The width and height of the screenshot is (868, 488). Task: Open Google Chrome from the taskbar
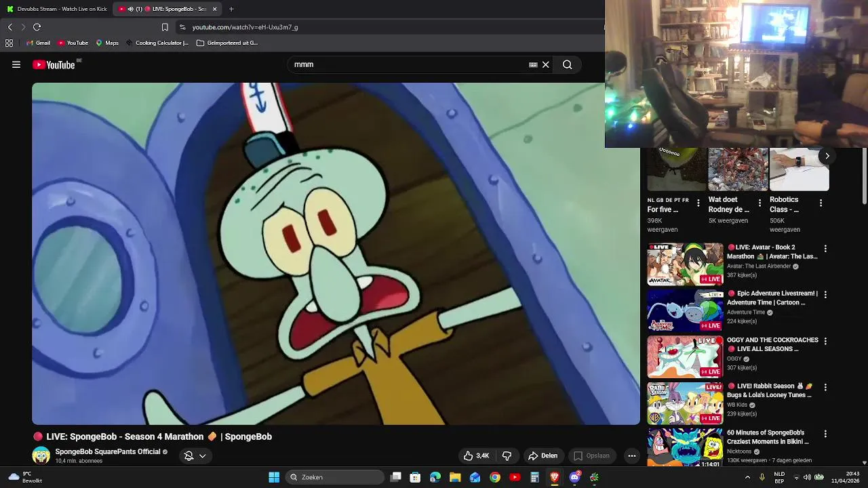point(495,477)
